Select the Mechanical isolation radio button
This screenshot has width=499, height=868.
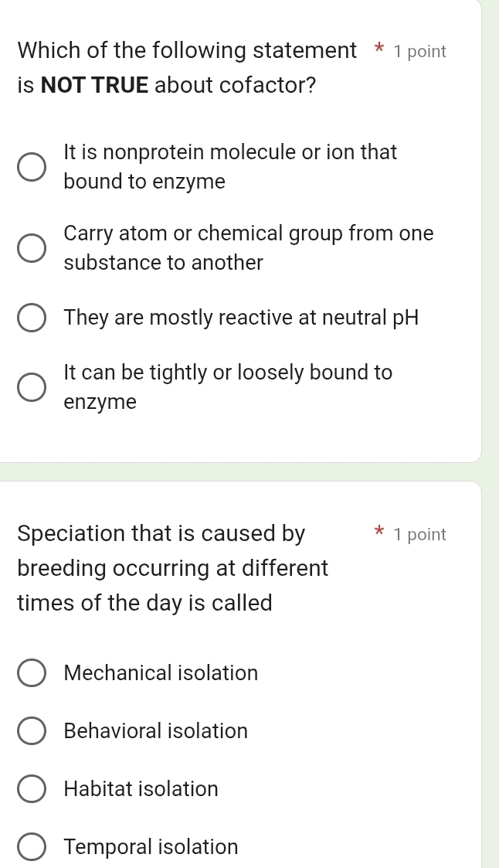pos(31,673)
